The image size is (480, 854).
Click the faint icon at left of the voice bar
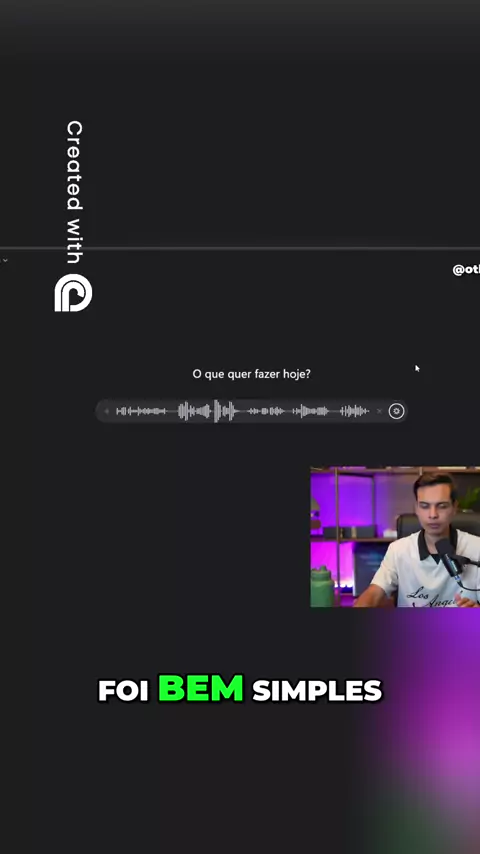[106, 411]
